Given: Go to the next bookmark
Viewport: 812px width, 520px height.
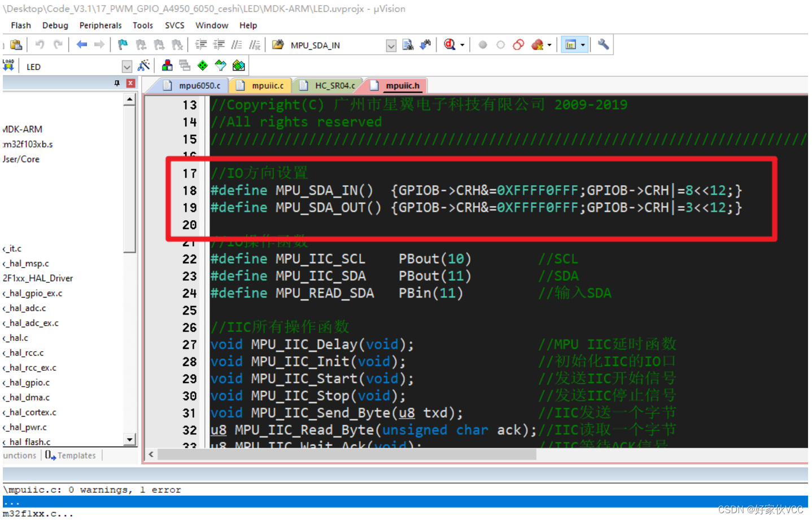Looking at the screenshot, I should click(x=159, y=45).
